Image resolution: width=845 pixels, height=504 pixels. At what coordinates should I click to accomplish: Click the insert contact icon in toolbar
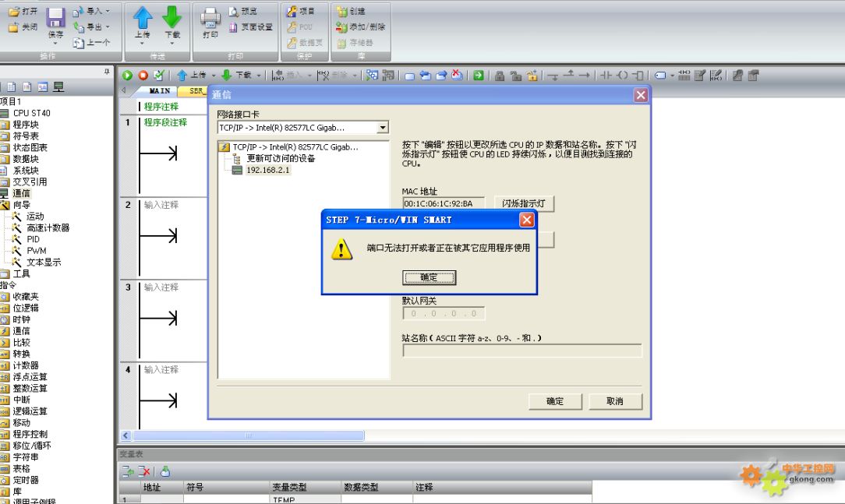(606, 76)
